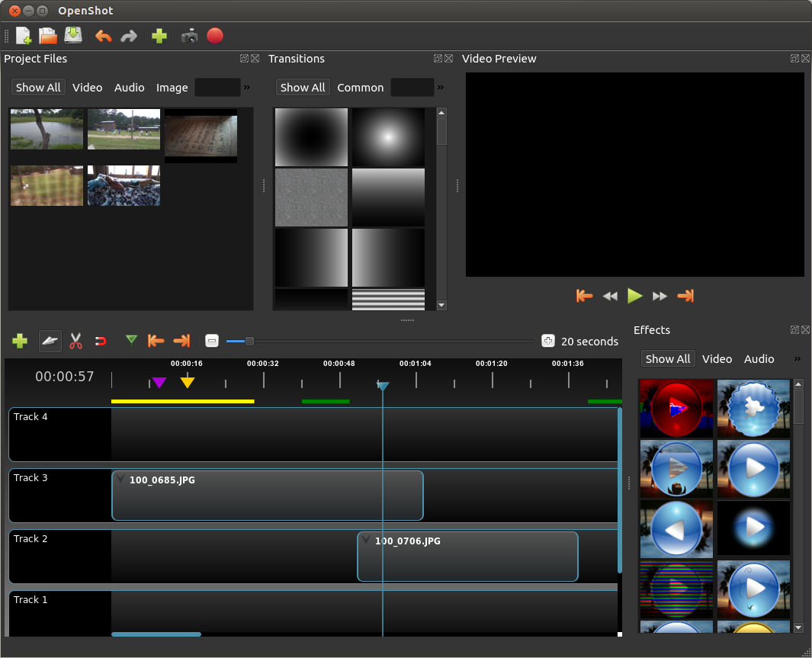
Task: Click the timeline zoom slider handle
Action: tap(249, 341)
